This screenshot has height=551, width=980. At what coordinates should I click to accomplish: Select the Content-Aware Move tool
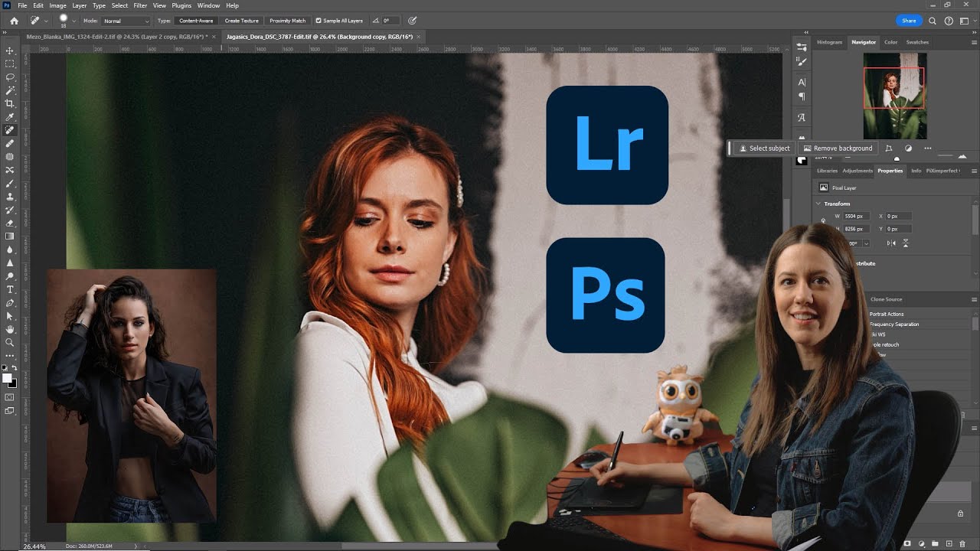(x=10, y=170)
